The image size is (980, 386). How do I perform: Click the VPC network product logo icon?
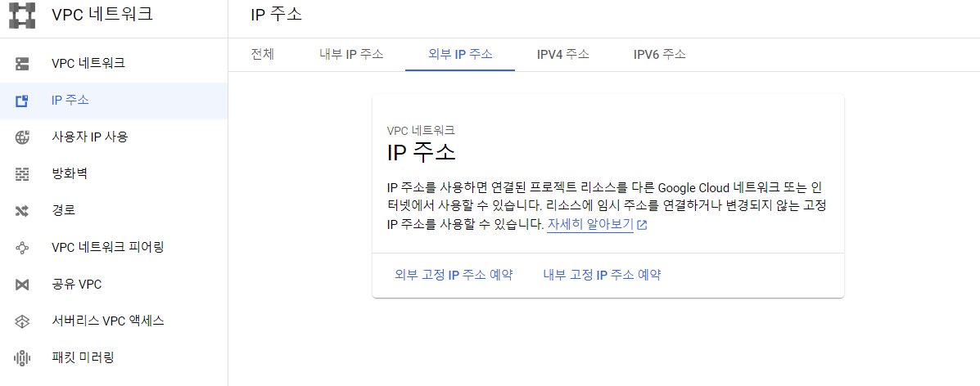click(x=22, y=14)
